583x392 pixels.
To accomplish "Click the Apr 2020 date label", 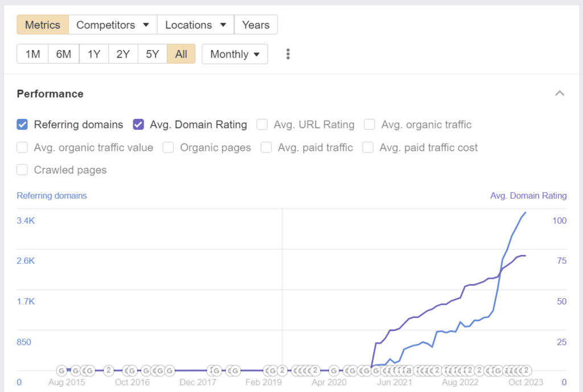I will click(329, 382).
